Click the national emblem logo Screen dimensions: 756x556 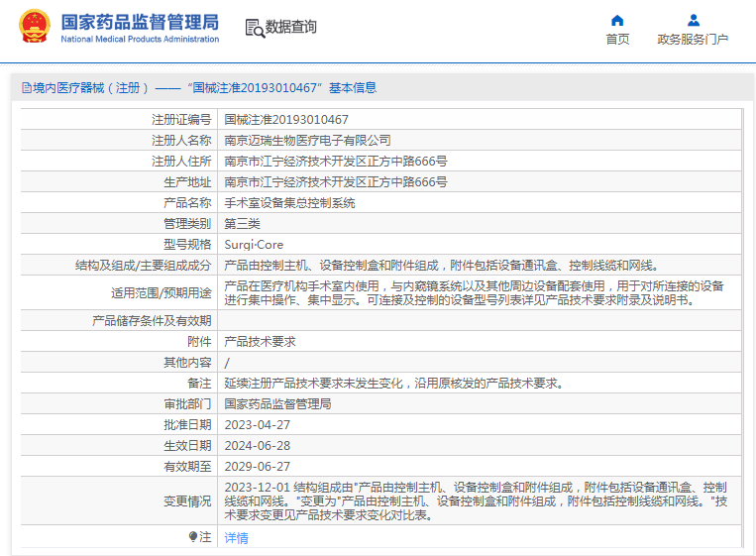[x=35, y=27]
